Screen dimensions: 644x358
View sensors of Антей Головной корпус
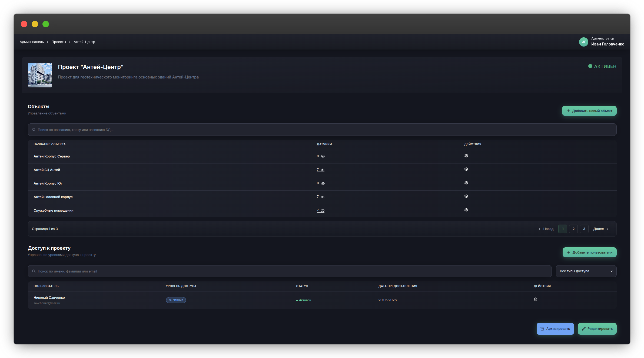click(x=321, y=197)
